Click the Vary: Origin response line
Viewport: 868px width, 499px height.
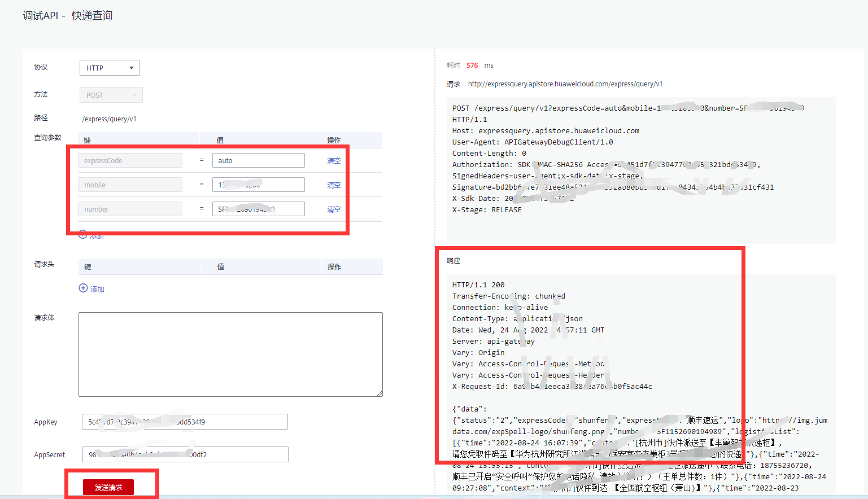click(x=478, y=353)
